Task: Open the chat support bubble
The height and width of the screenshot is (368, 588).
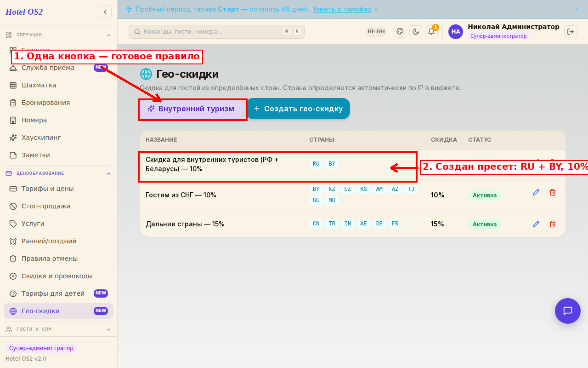Action: (x=568, y=311)
